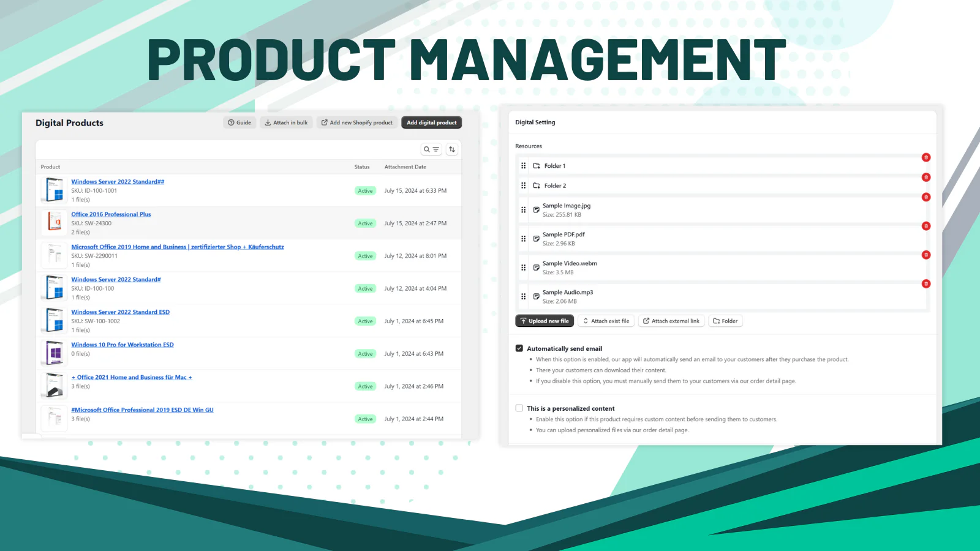Image resolution: width=980 pixels, height=551 pixels.
Task: Open Windows 10 Pro for Workstation ESD
Action: click(123, 345)
